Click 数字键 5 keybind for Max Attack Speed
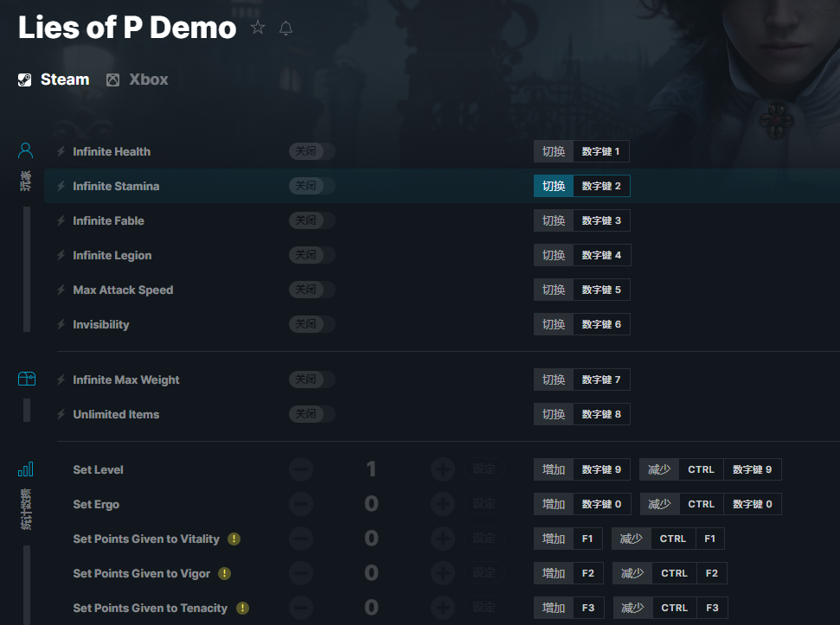Screen dimensions: 840x625 pyautogui.click(x=601, y=290)
